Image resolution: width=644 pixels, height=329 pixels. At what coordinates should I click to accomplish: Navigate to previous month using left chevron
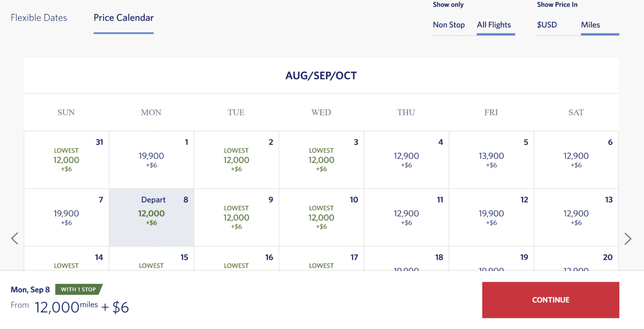coord(15,238)
